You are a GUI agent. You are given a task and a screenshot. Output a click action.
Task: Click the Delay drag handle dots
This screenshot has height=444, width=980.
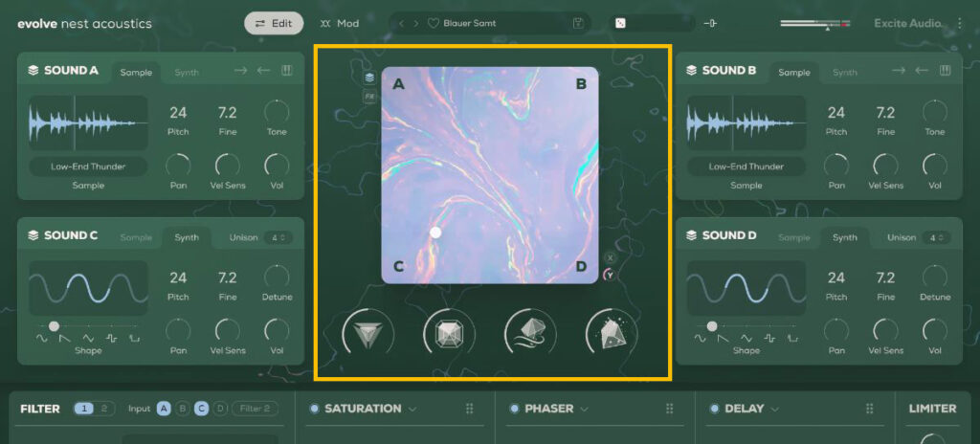[x=869, y=409]
